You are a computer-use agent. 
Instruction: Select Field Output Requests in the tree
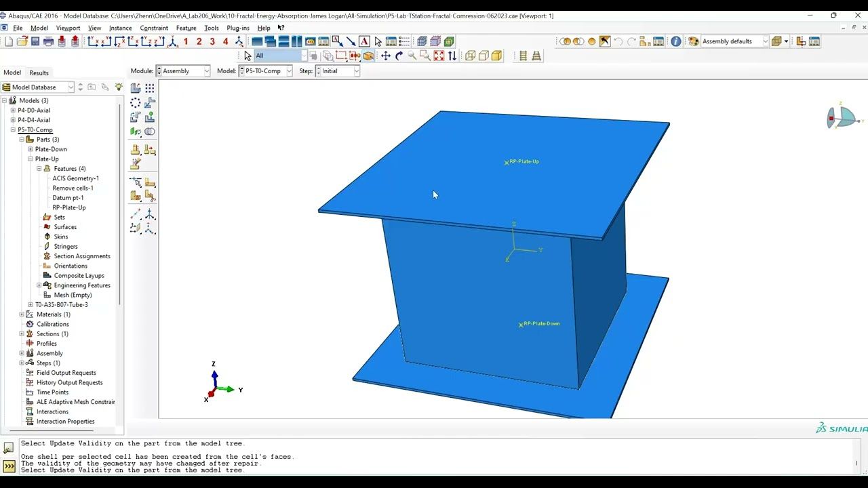(x=66, y=373)
